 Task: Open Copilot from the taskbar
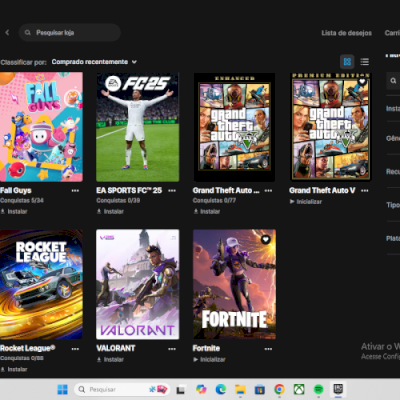201,389
